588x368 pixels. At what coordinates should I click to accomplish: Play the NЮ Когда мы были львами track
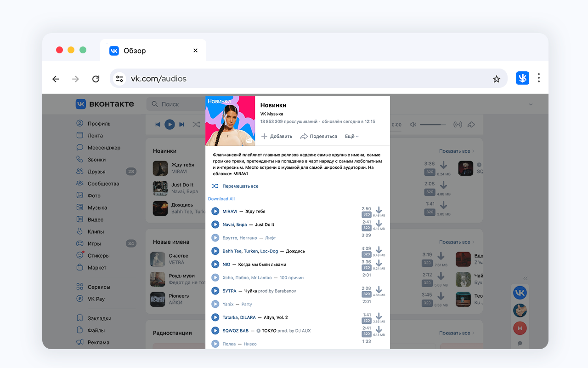click(x=215, y=264)
